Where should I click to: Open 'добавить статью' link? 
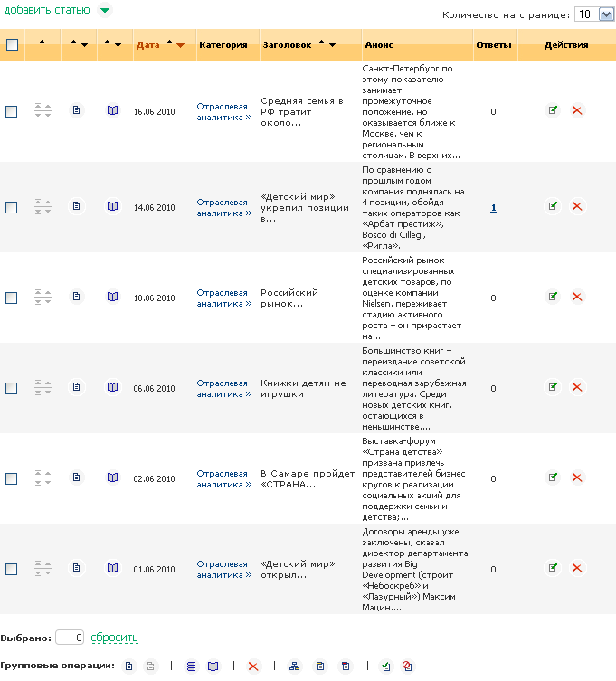tap(45, 10)
